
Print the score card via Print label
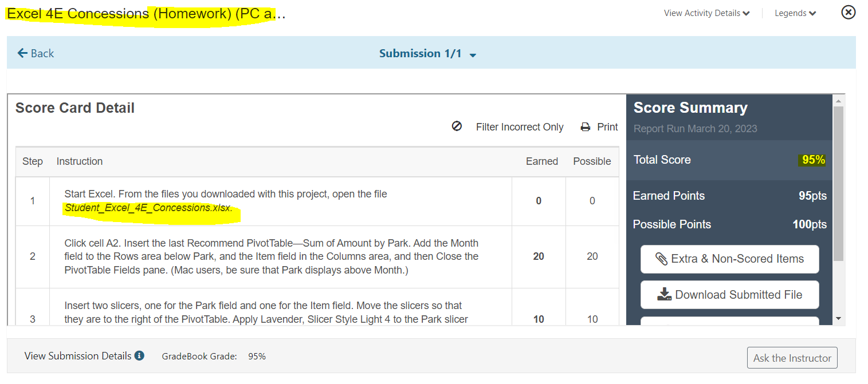pyautogui.click(x=607, y=127)
